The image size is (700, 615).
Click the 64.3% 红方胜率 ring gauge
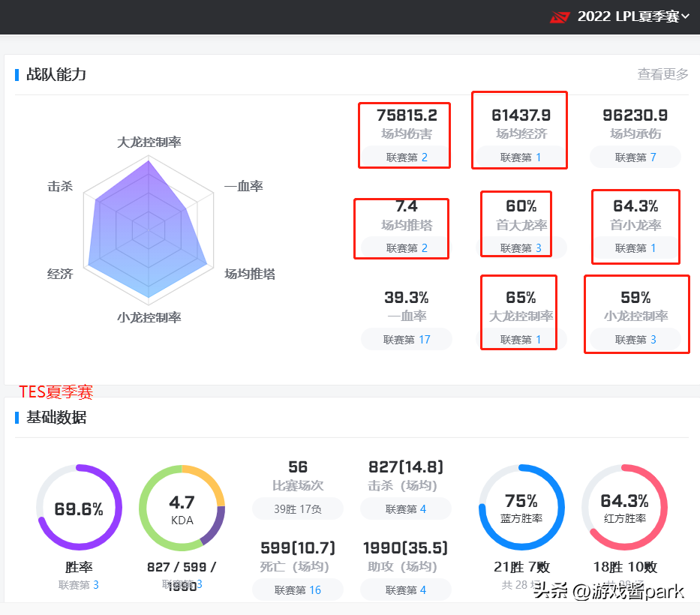tap(624, 508)
